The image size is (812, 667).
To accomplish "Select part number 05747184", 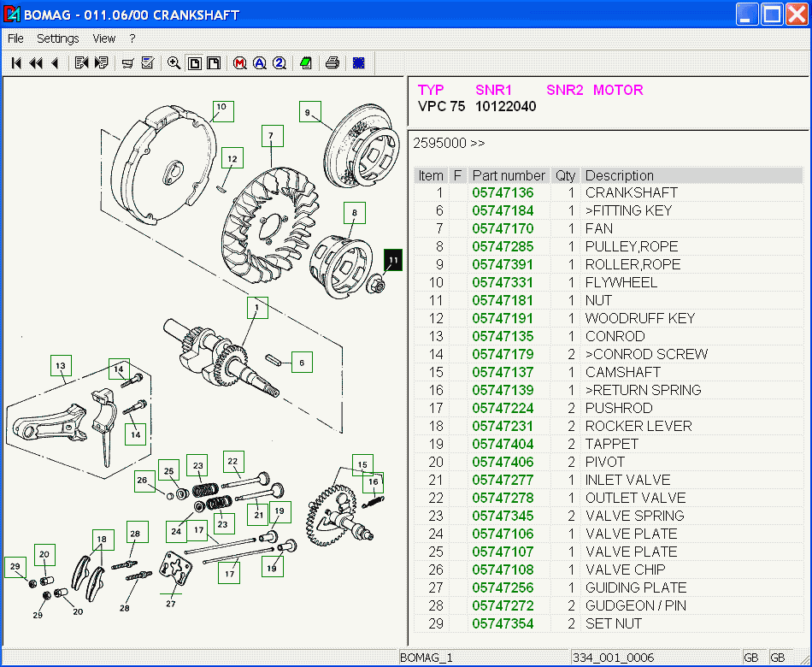I will tap(503, 211).
